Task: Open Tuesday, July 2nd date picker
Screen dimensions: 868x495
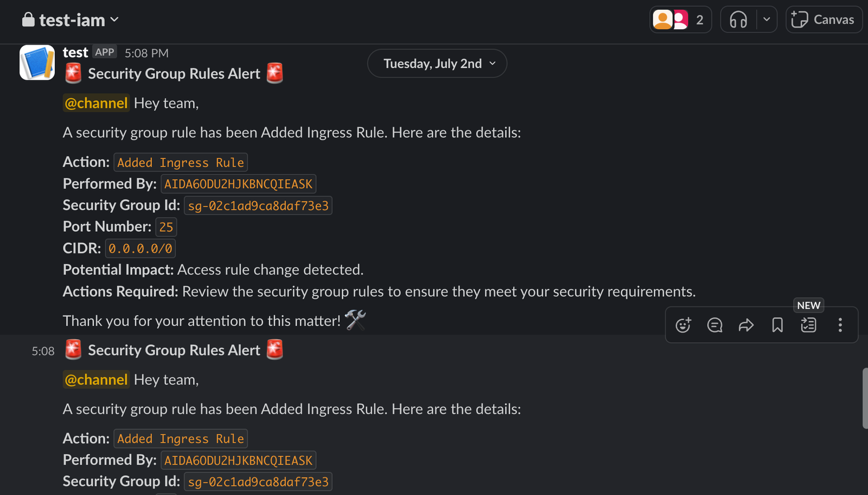Action: click(x=437, y=64)
